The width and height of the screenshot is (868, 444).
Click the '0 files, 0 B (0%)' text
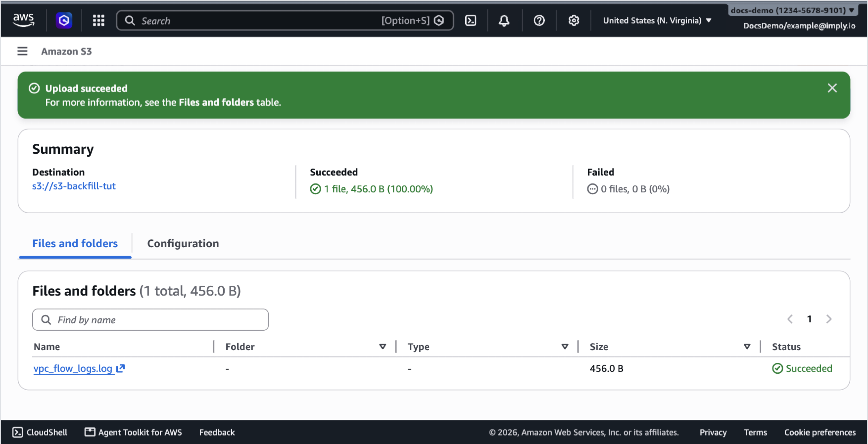pyautogui.click(x=635, y=189)
